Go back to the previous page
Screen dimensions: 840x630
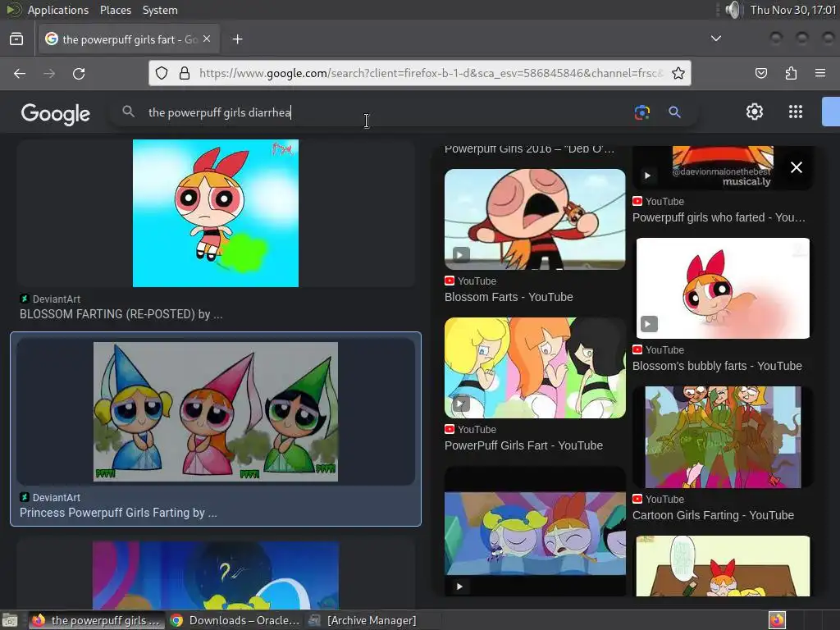[x=20, y=73]
